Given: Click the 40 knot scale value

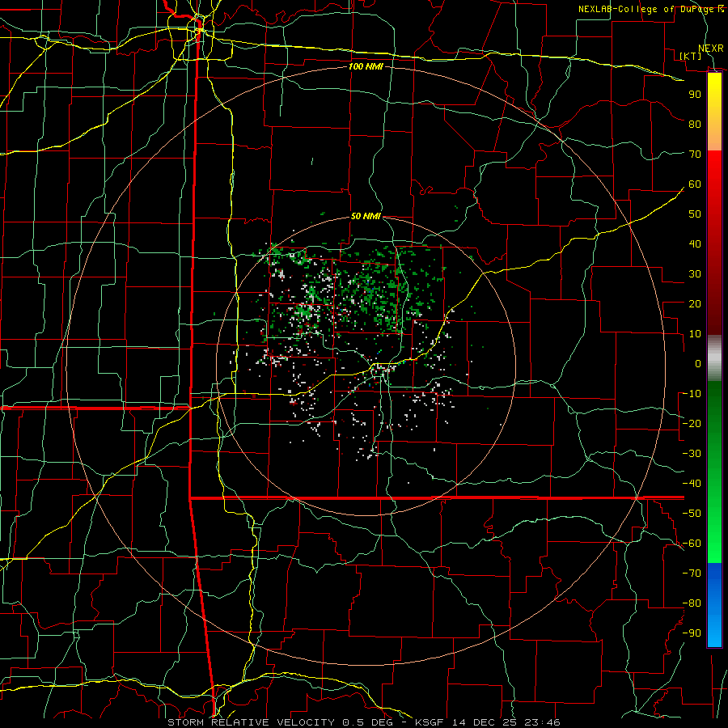Looking at the screenshot, I should pyautogui.click(x=695, y=244).
